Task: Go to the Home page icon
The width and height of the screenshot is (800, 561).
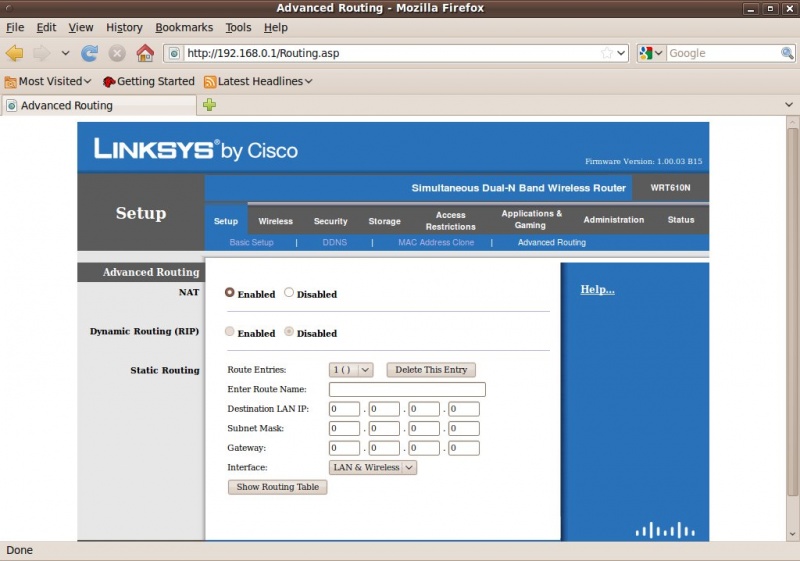Action: point(145,53)
